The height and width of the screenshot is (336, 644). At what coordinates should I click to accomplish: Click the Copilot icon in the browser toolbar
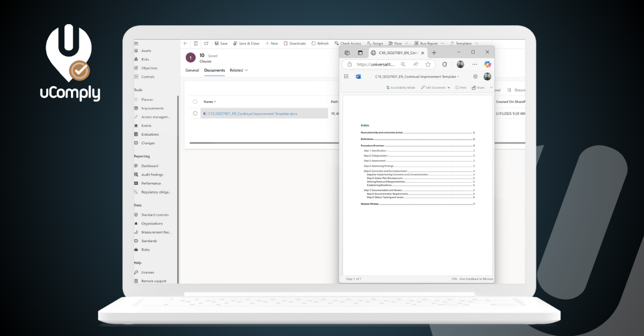click(487, 64)
